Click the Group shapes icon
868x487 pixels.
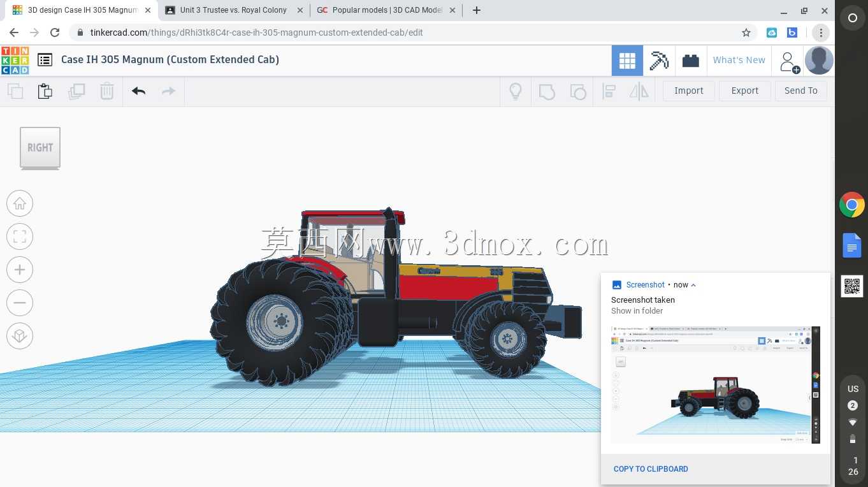(x=547, y=92)
